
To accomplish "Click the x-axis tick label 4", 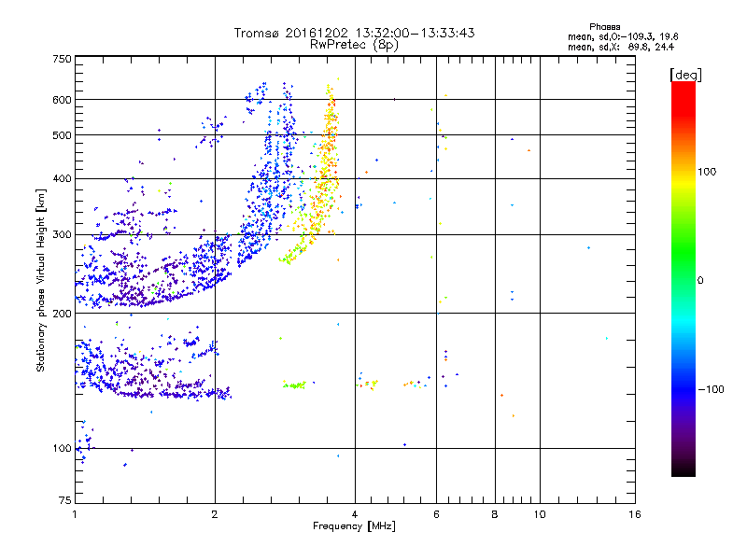I will pos(355,514).
